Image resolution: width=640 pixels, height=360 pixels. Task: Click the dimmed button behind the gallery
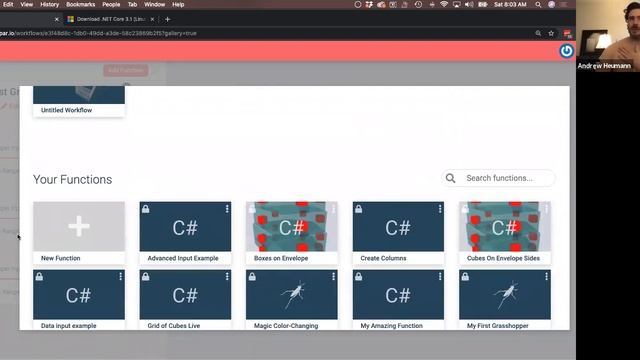pyautogui.click(x=126, y=70)
